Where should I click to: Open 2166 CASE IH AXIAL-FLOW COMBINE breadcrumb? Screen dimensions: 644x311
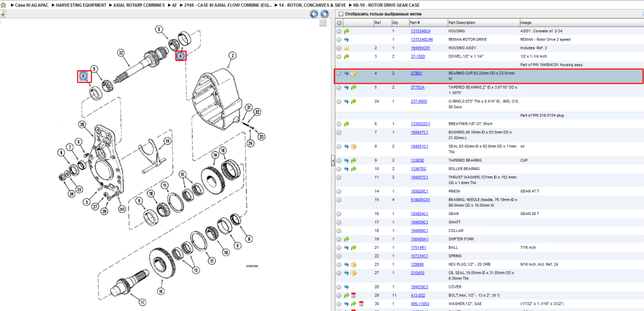[228, 5]
